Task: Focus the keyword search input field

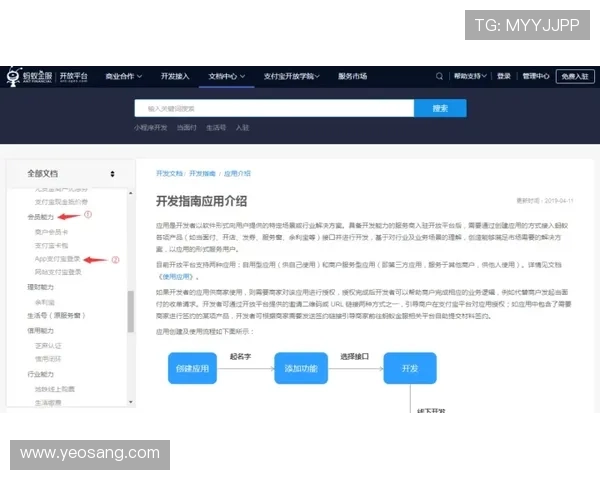Action: 274,108
